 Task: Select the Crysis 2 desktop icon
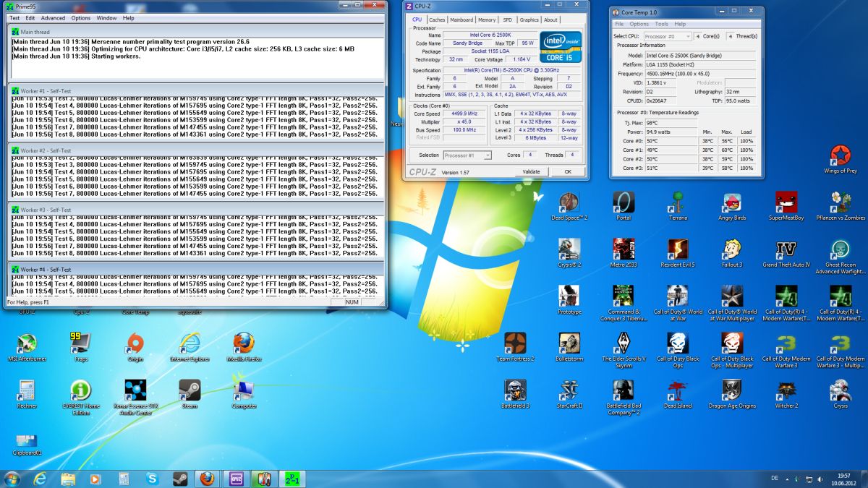569,253
